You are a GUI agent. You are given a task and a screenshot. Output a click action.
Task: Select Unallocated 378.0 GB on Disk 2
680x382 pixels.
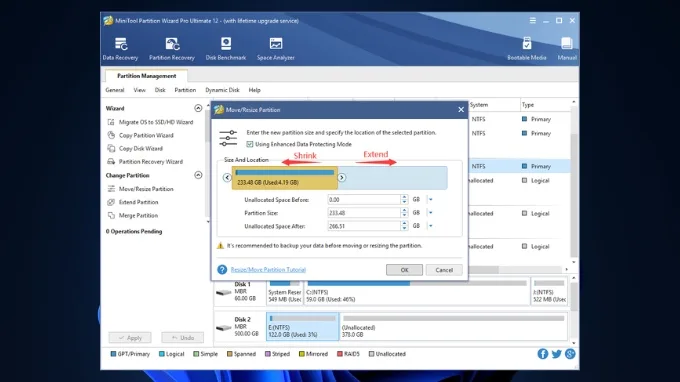tap(453, 326)
